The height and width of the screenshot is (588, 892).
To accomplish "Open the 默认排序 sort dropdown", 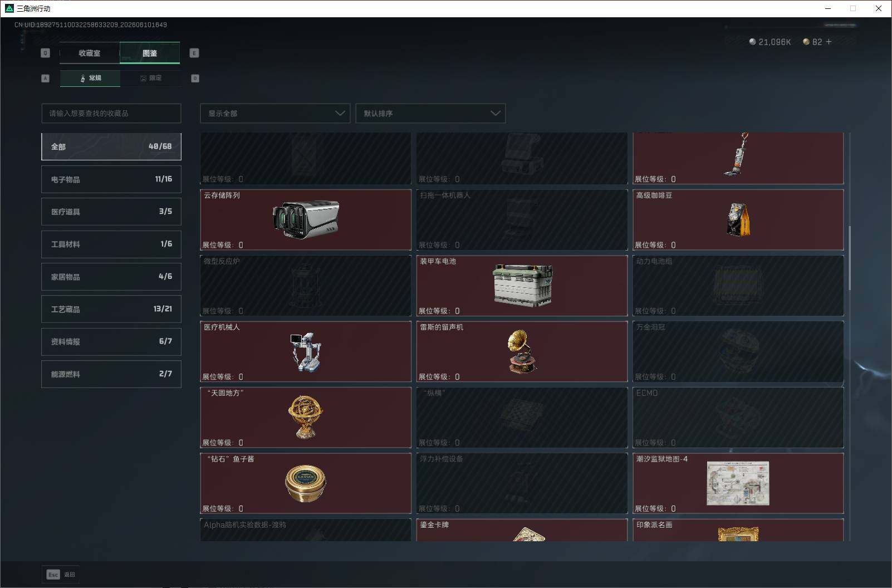I will click(430, 113).
